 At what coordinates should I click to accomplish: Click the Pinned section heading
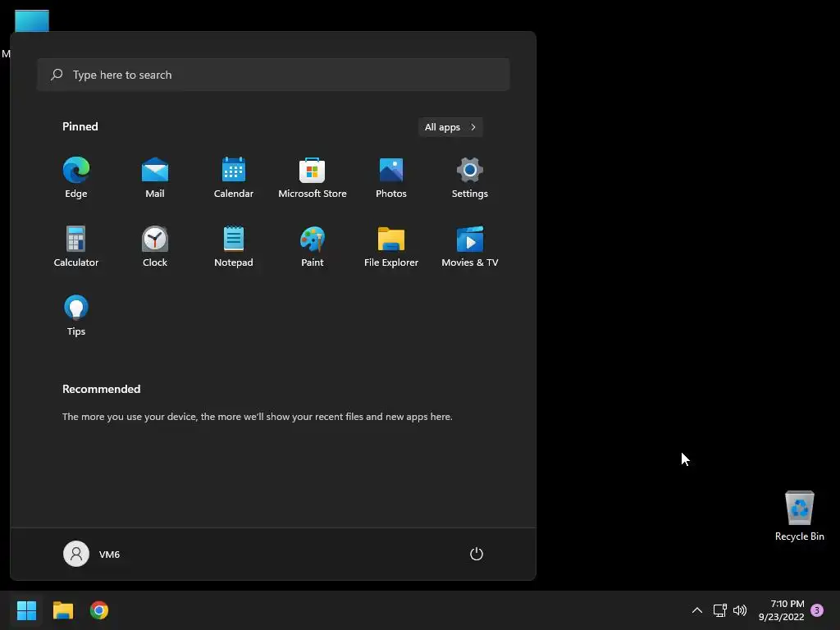(80, 126)
